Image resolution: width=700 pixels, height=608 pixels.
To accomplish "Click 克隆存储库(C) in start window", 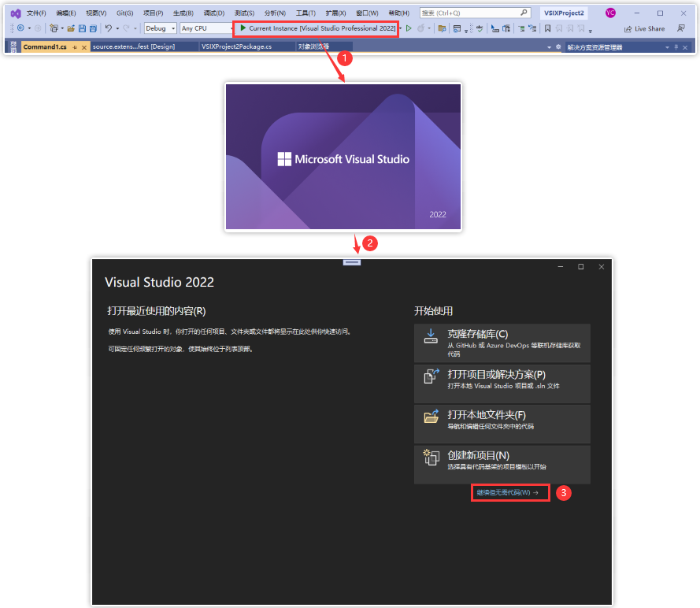I will point(502,343).
